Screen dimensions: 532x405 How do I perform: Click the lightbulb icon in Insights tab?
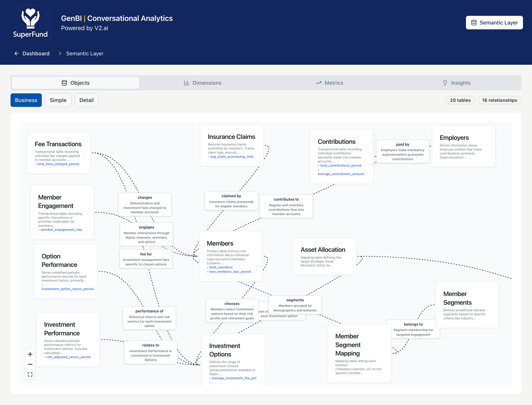445,83
